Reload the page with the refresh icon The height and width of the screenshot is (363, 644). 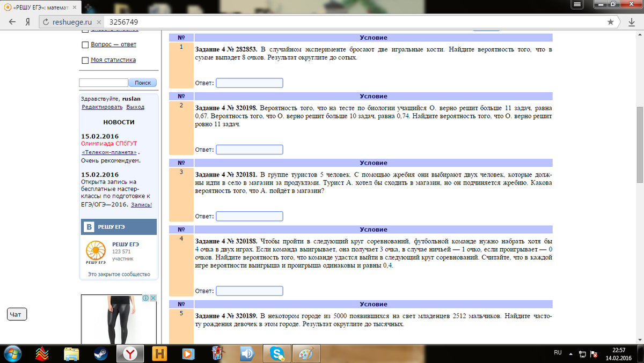click(45, 22)
